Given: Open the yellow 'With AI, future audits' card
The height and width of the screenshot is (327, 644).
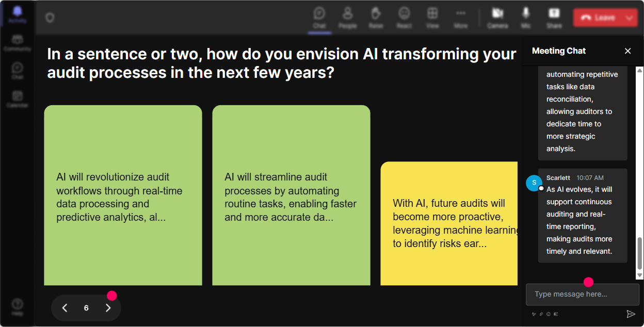Looking at the screenshot, I should coord(449,223).
